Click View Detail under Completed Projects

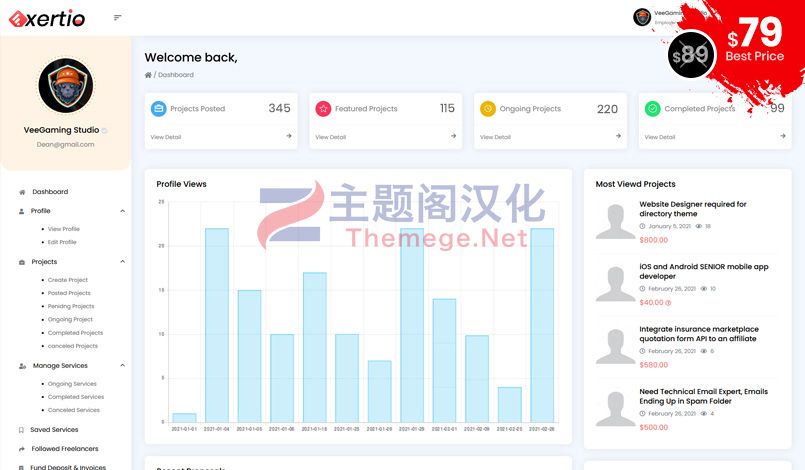tap(660, 137)
